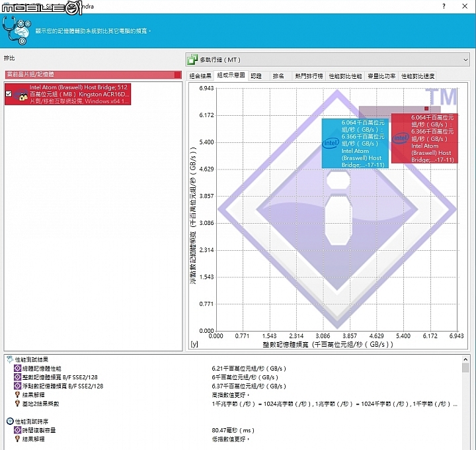Click the purple icon of the 80.47 ms row
Screen dimensions: 476x450
[x=17, y=430]
